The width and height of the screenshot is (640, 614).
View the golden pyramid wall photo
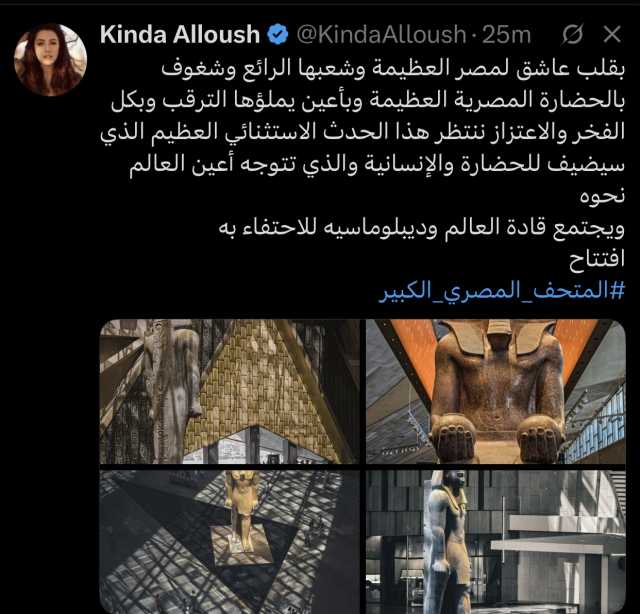pos(230,392)
